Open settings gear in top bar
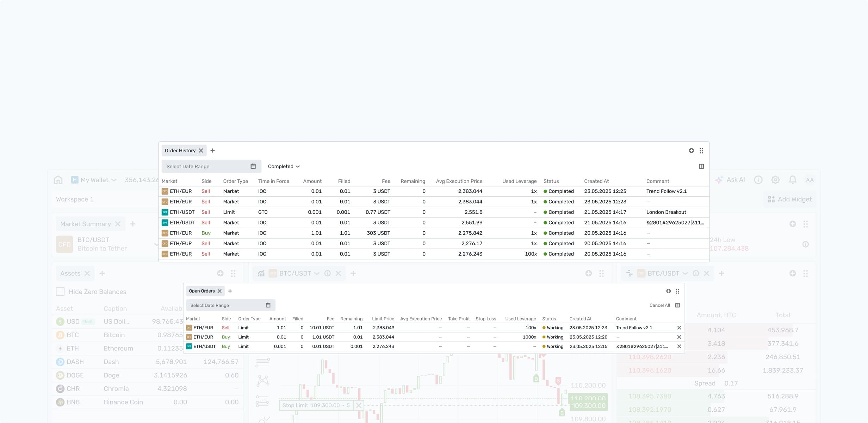The height and width of the screenshot is (423, 868). tap(775, 180)
